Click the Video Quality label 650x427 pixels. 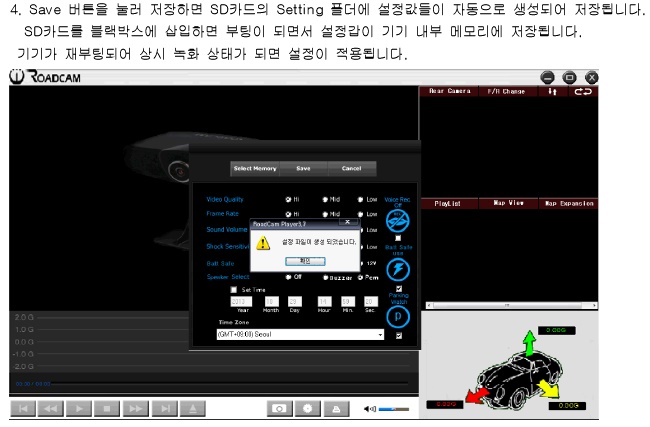tap(225, 199)
